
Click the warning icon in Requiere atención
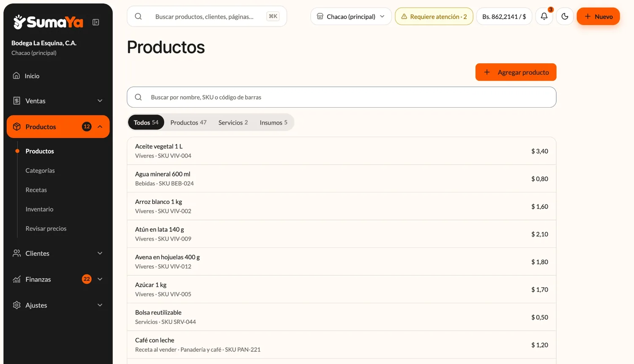click(x=404, y=16)
